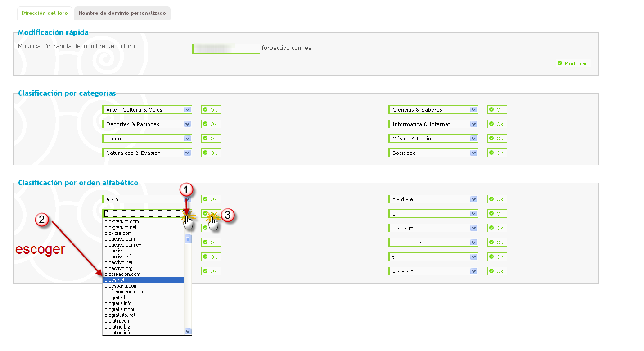Select foroactivo.com option
The image size is (644, 351).
point(143,239)
